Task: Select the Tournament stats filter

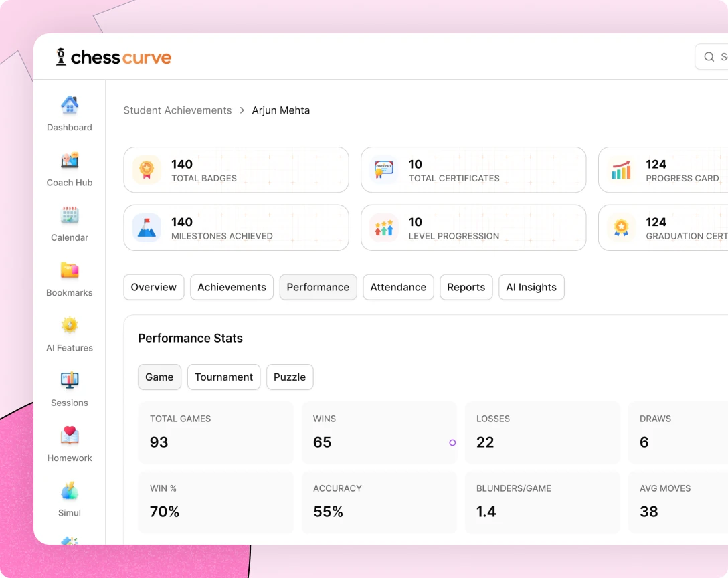Action: tap(223, 377)
